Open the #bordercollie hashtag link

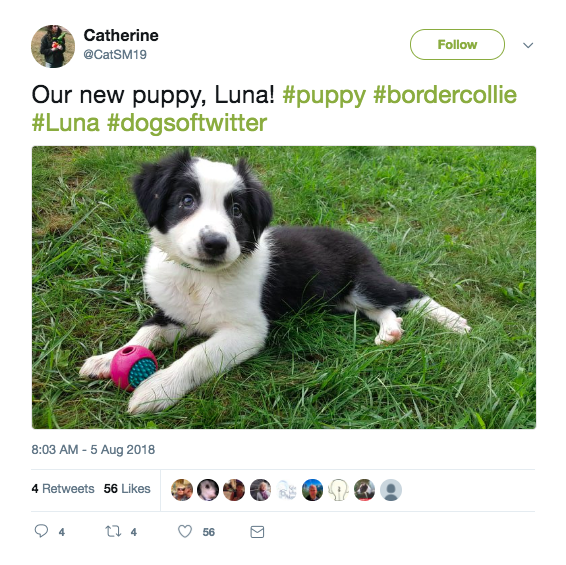[445, 95]
